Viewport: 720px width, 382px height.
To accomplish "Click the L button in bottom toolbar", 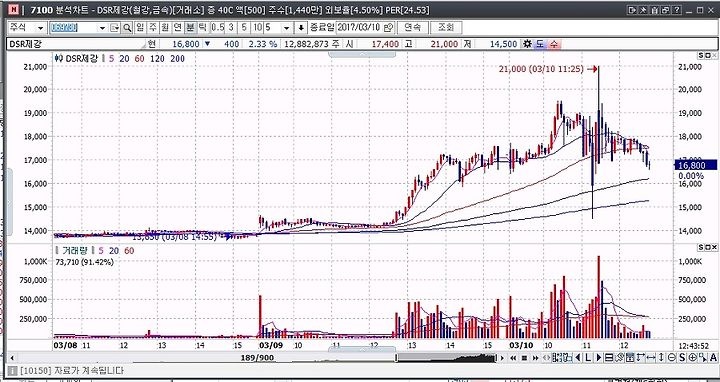I will [588, 358].
